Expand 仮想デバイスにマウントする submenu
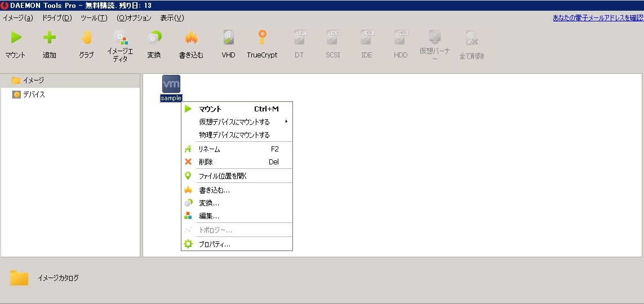 (x=237, y=122)
